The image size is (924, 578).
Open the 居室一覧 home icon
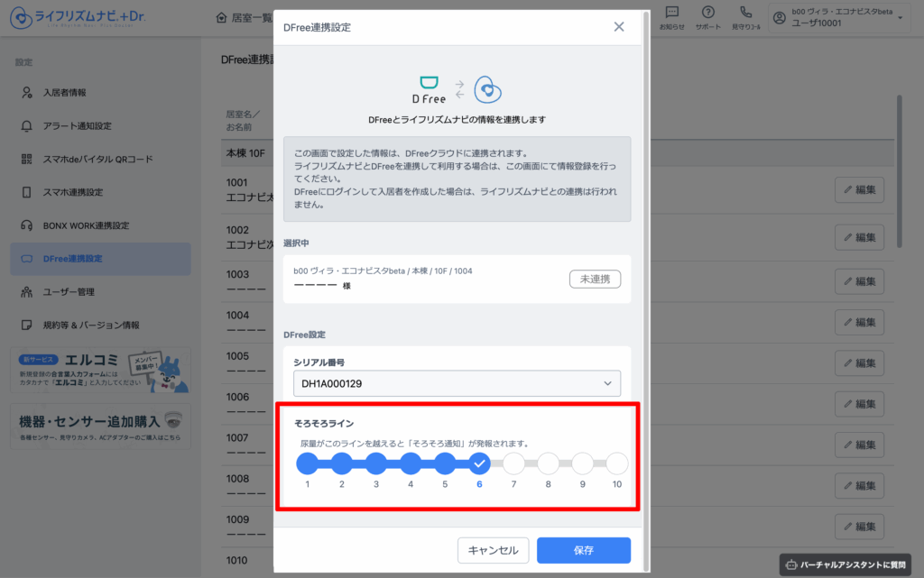(x=222, y=18)
